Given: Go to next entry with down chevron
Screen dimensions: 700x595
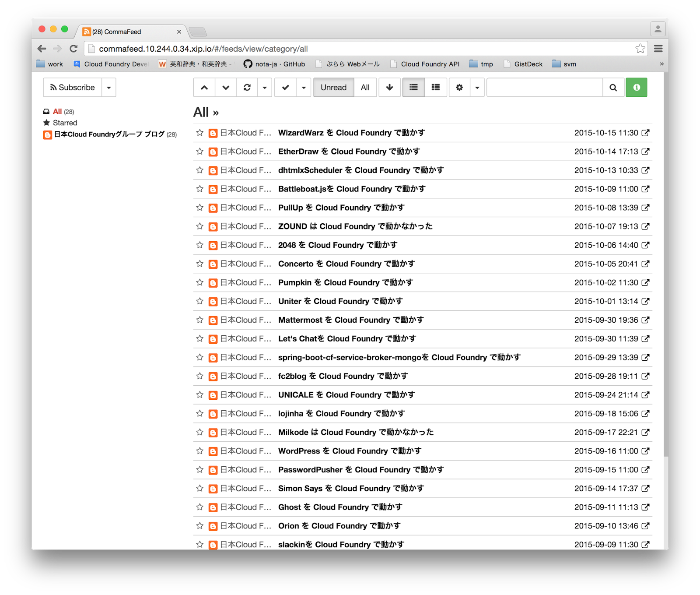Looking at the screenshot, I should (x=226, y=88).
